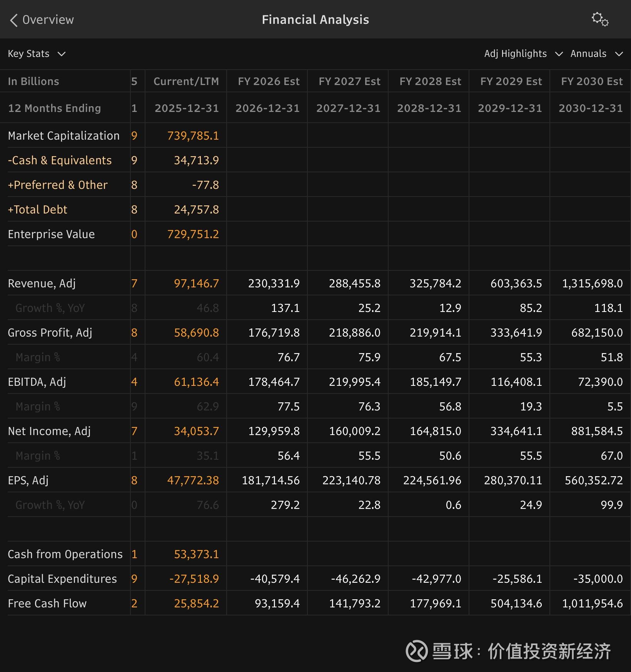This screenshot has height=672, width=631.
Task: Click the Enterprise Value row label
Action: (x=51, y=234)
